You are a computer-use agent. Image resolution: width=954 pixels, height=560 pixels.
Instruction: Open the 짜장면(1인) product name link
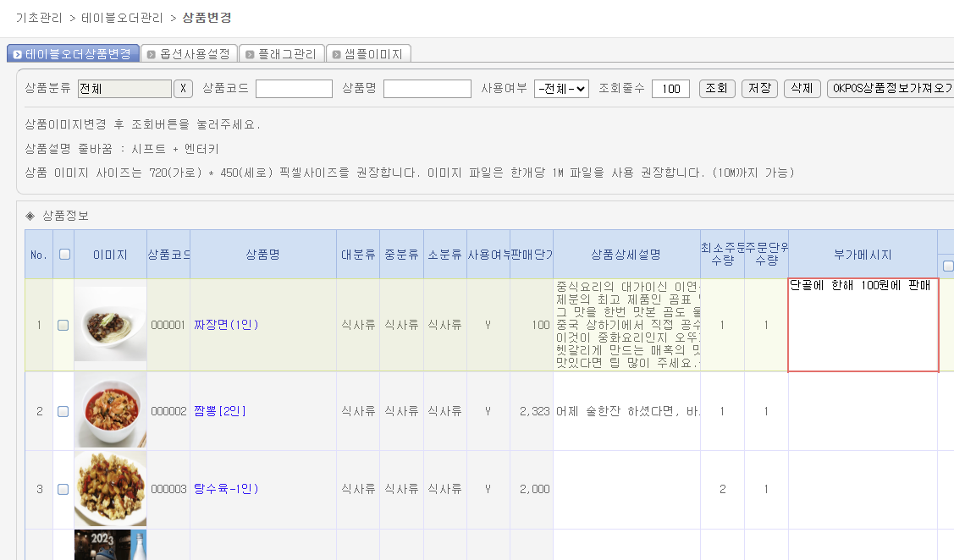(226, 325)
